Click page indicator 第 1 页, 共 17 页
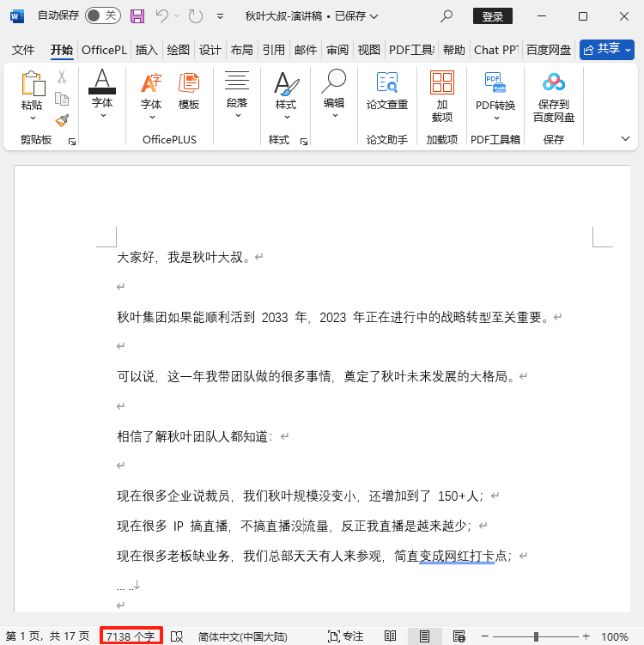Viewport: 644px width, 645px height. 47,636
